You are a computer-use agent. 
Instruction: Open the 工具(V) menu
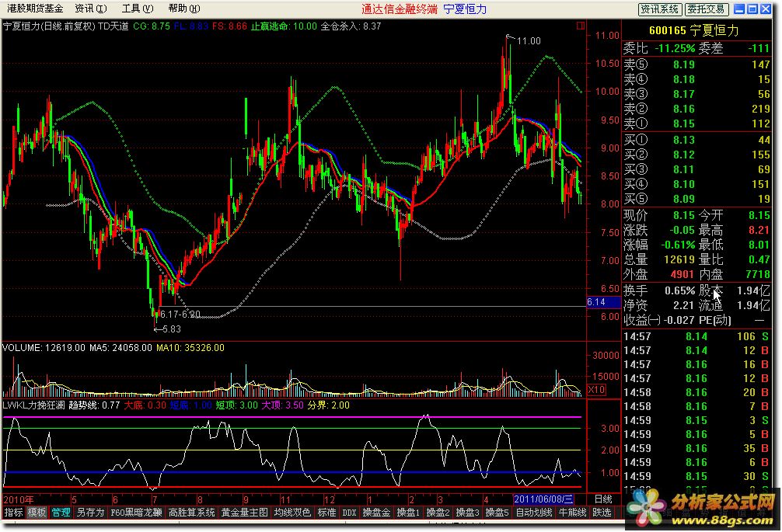pos(137,9)
